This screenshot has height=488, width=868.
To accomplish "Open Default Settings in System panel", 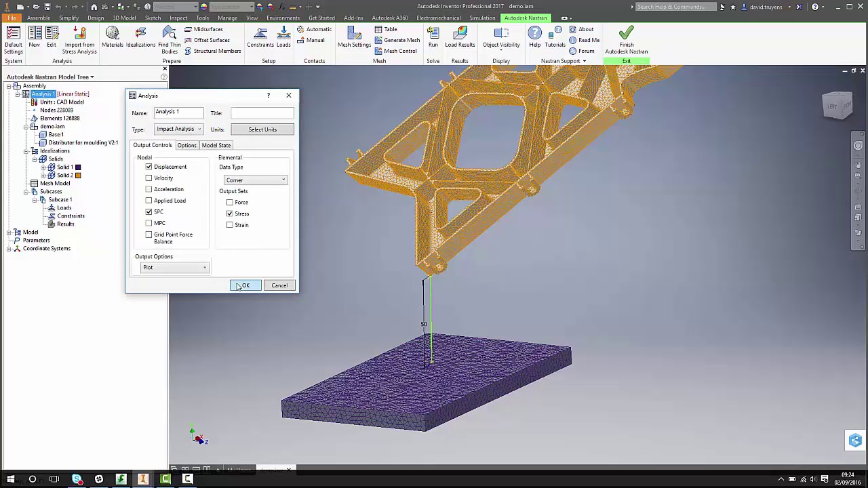I will click(x=14, y=40).
